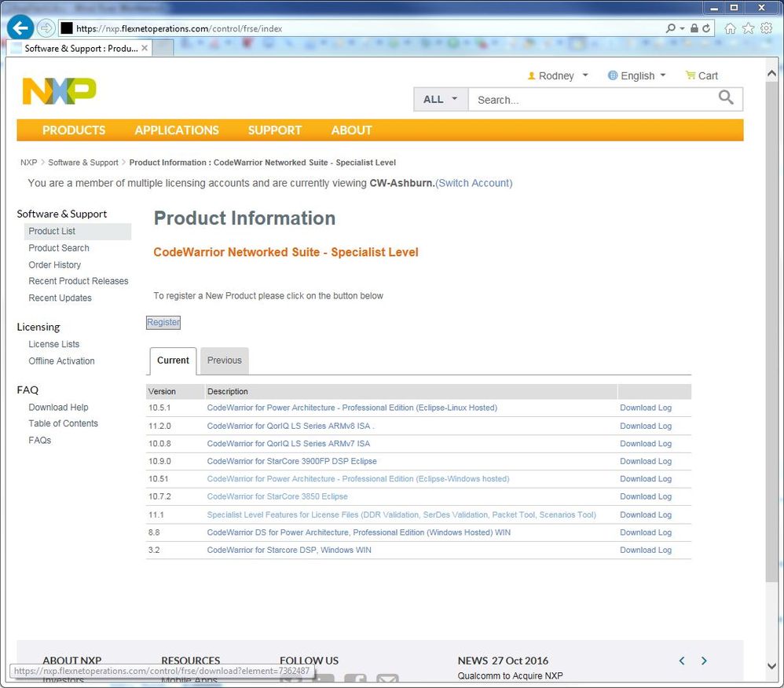Open the browser home icon
The image size is (784, 688).
pos(730,28)
